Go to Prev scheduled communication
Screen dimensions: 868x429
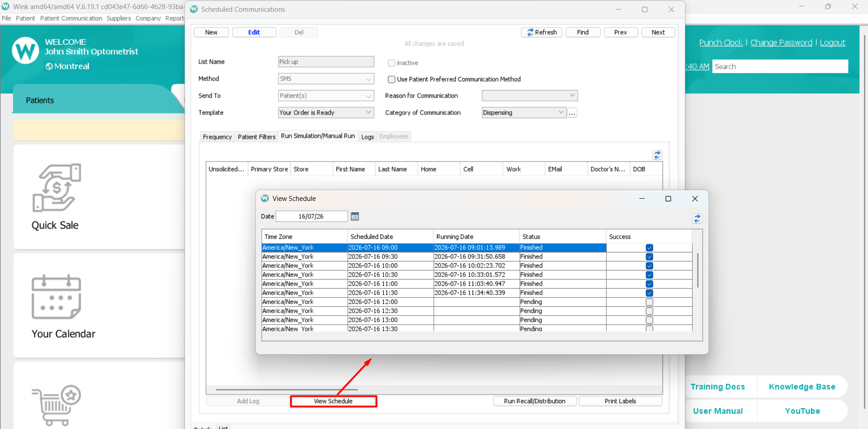click(621, 32)
